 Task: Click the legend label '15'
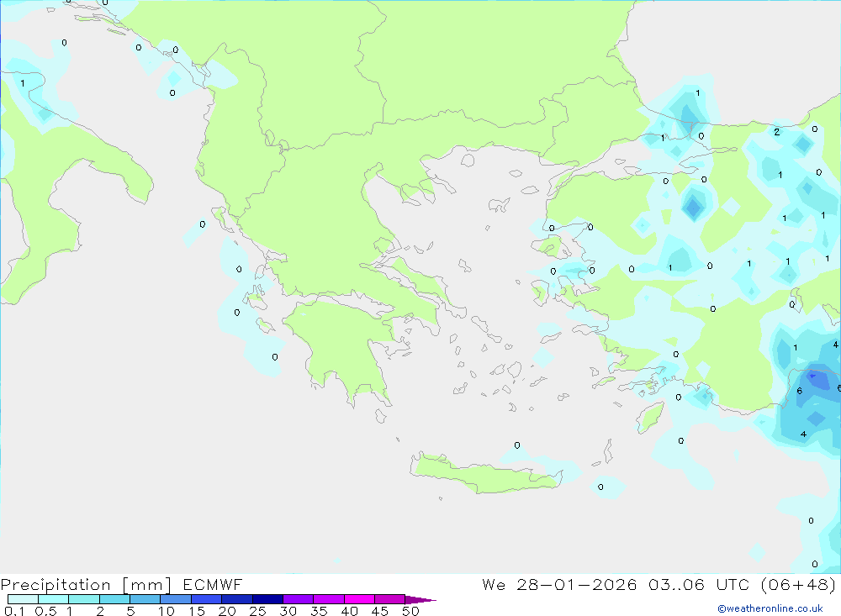pyautogui.click(x=197, y=611)
